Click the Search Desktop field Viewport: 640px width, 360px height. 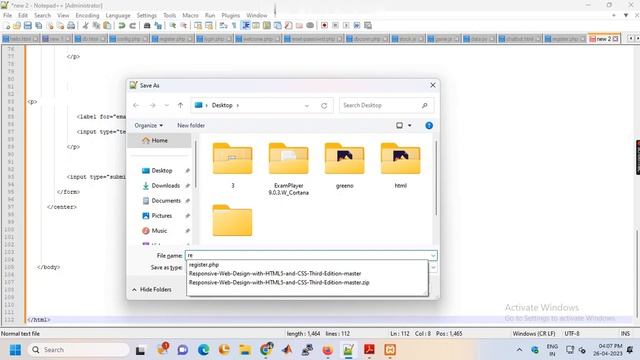point(386,105)
